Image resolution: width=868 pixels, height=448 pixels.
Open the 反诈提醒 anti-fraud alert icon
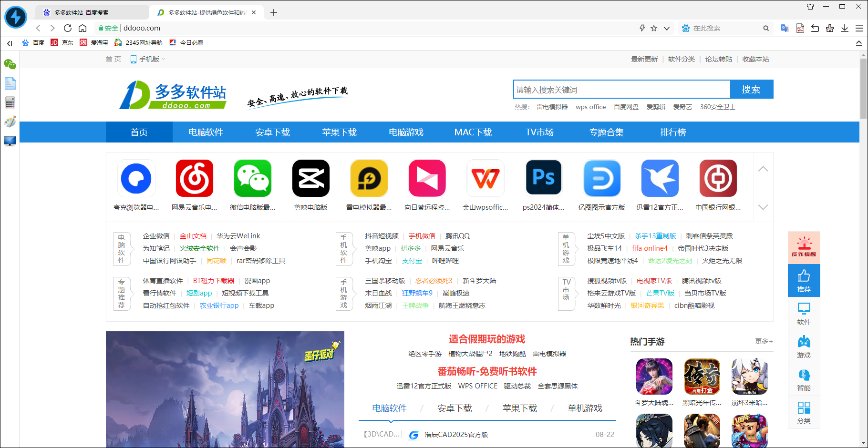pos(804,247)
